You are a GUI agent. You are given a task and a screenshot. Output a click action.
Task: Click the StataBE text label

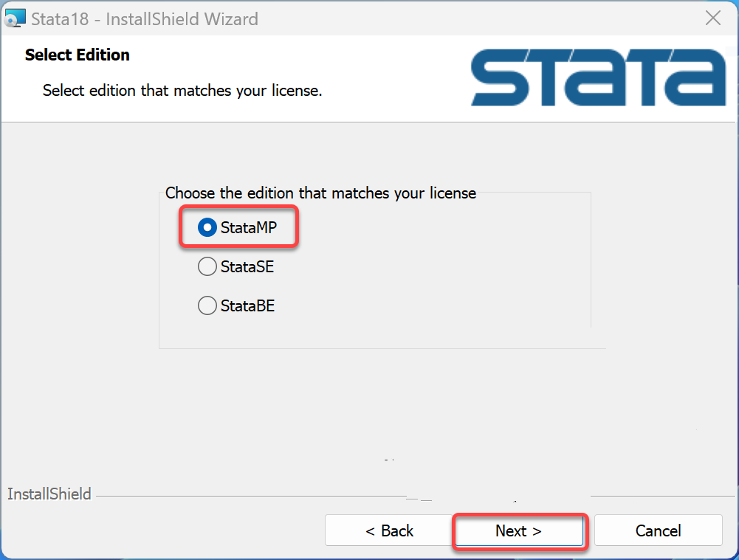click(x=247, y=305)
